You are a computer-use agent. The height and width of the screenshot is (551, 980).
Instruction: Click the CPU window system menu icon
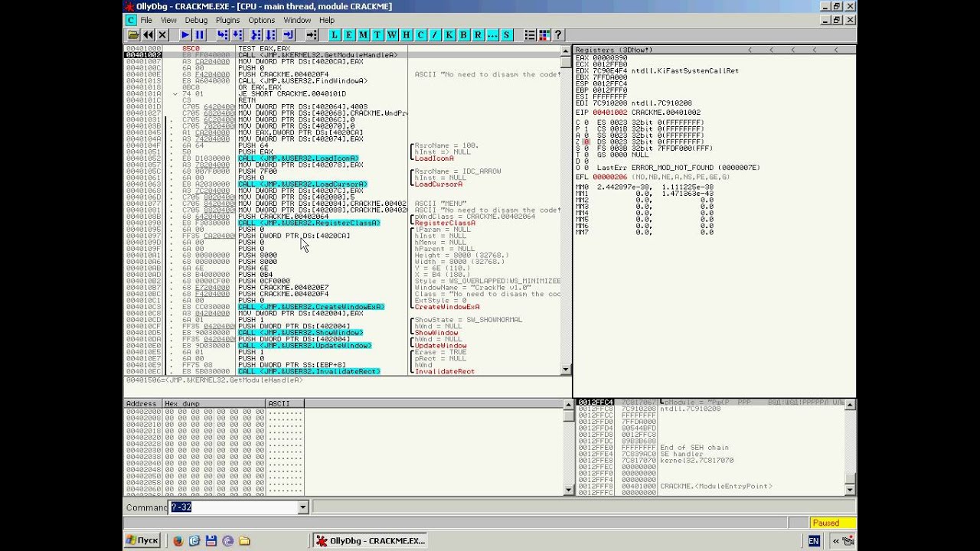click(131, 20)
